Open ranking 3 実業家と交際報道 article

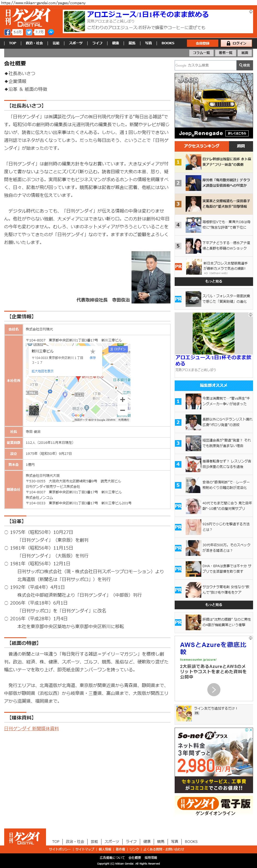(x=214, y=204)
